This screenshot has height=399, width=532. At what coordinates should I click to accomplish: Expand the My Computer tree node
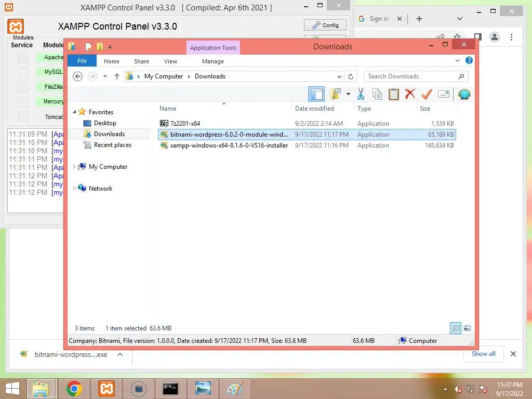[x=74, y=166]
